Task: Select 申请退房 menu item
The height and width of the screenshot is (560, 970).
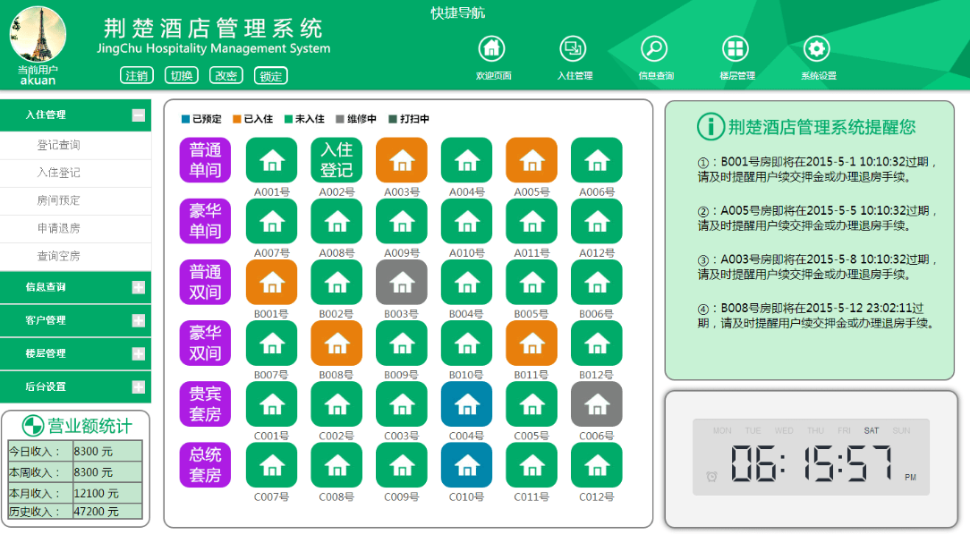Action: coord(59,228)
